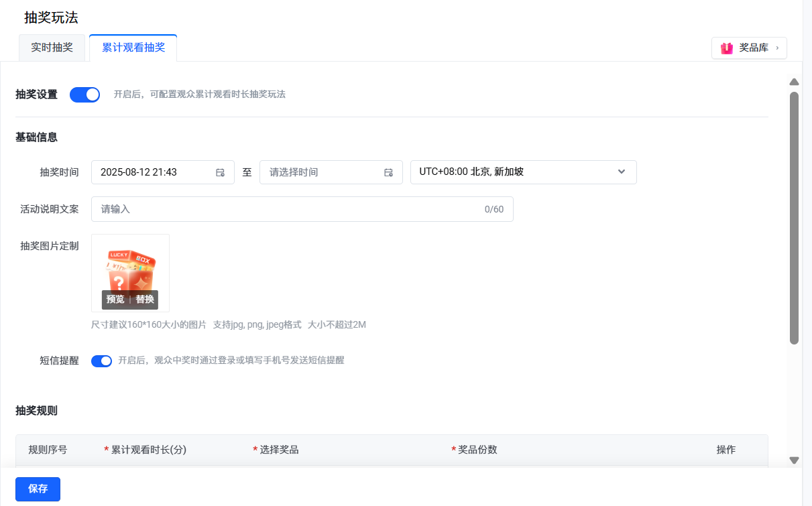Image resolution: width=812 pixels, height=506 pixels.
Task: Switch to the 实时抽奖 tab
Action: coord(52,48)
